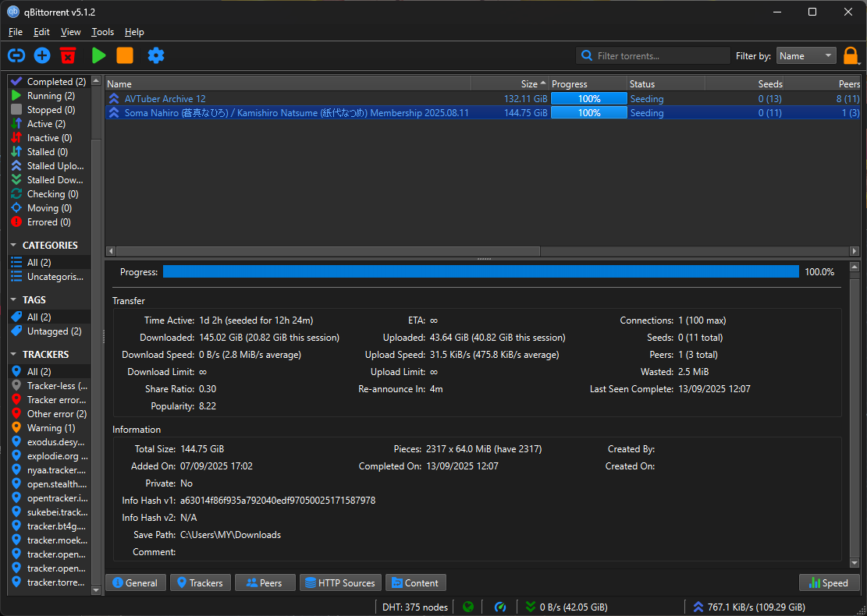Click the red Remove torrent icon
The image size is (867, 616).
(68, 55)
